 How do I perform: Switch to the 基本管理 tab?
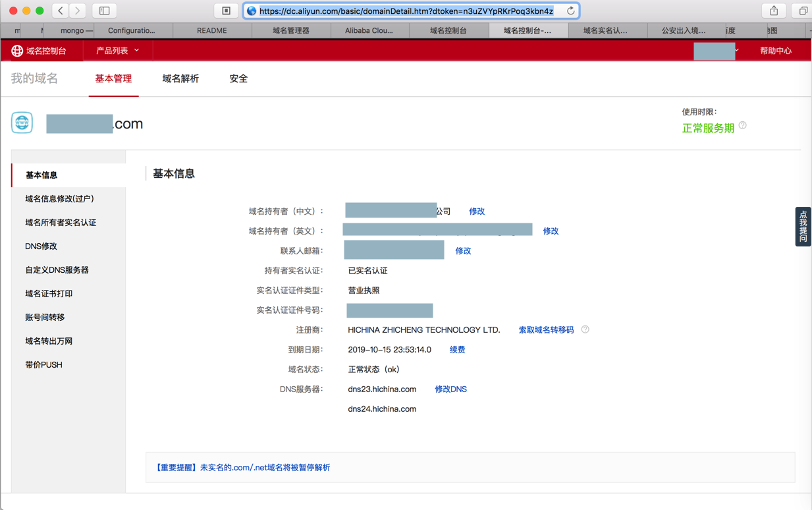(113, 78)
